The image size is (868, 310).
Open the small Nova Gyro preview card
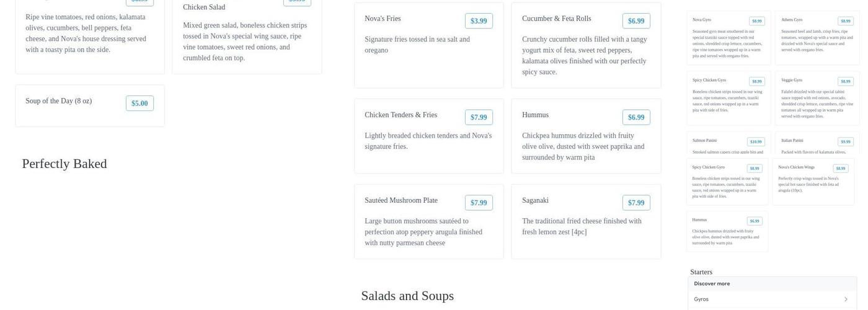click(x=728, y=38)
